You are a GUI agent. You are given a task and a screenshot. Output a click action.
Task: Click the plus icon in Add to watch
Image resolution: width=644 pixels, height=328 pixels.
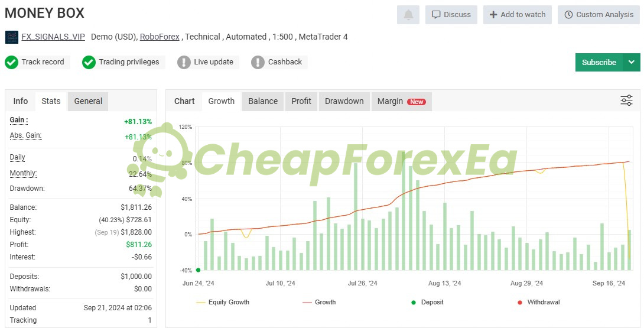pyautogui.click(x=493, y=15)
